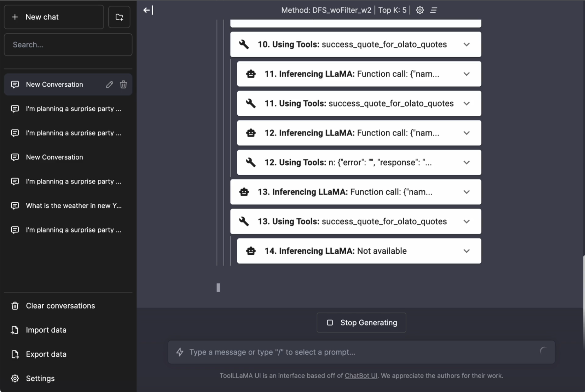Expand step 14 Not available chevron
585x392 pixels.
(x=467, y=251)
